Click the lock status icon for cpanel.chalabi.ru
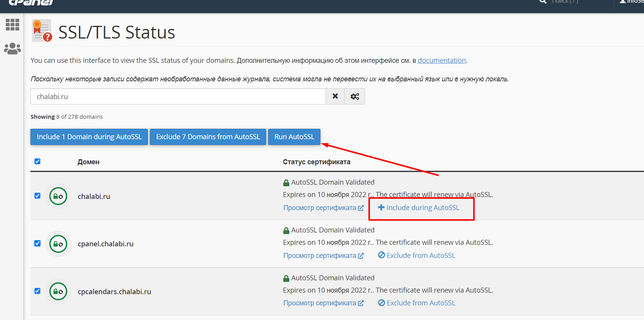The height and width of the screenshot is (320, 644). [x=58, y=244]
